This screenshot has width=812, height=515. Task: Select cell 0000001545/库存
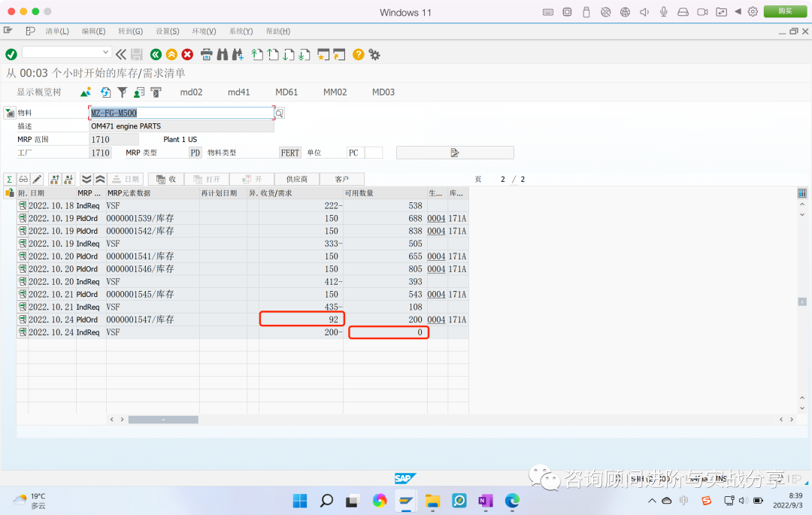click(x=153, y=295)
